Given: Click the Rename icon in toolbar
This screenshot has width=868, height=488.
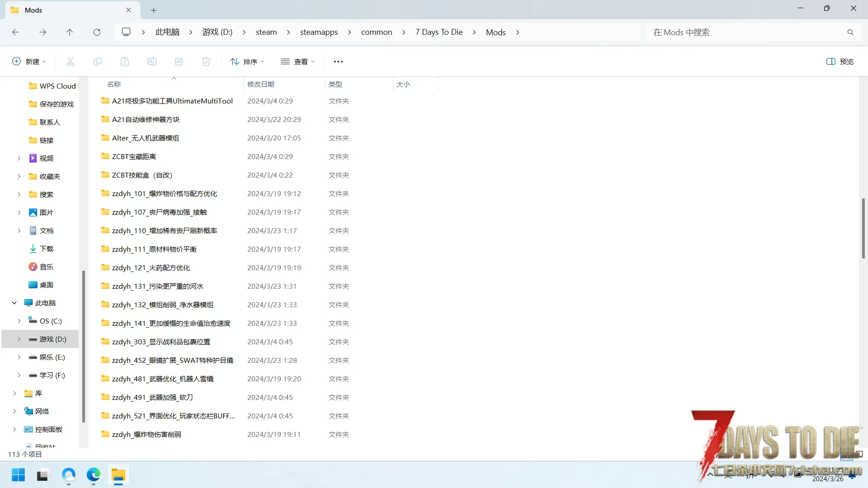Looking at the screenshot, I should pos(152,61).
